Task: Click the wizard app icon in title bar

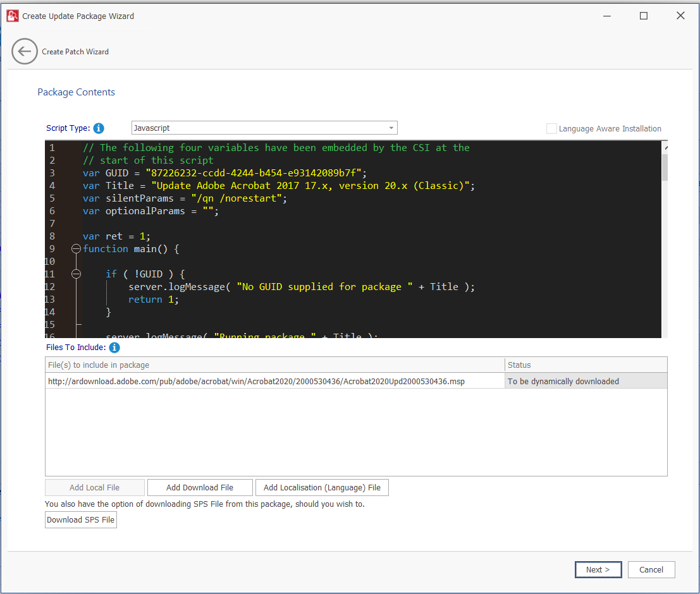Action: pos(12,16)
